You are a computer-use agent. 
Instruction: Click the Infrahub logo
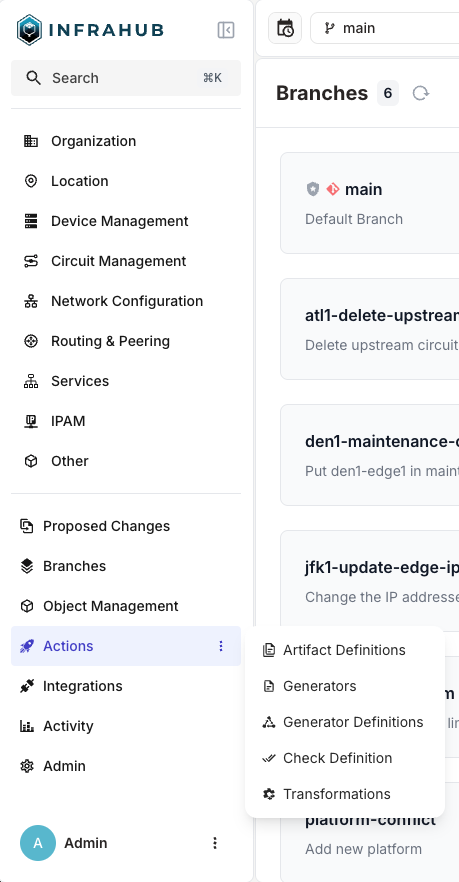click(x=90, y=30)
